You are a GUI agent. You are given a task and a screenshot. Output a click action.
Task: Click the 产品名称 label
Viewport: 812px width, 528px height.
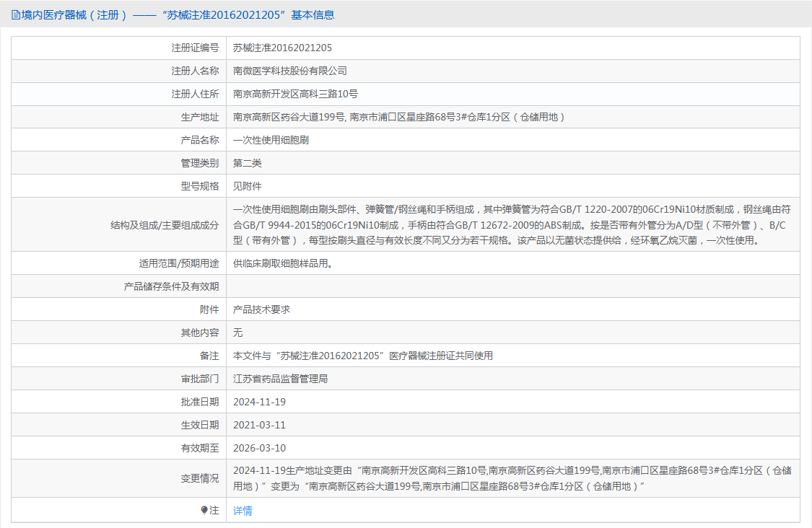pos(200,140)
